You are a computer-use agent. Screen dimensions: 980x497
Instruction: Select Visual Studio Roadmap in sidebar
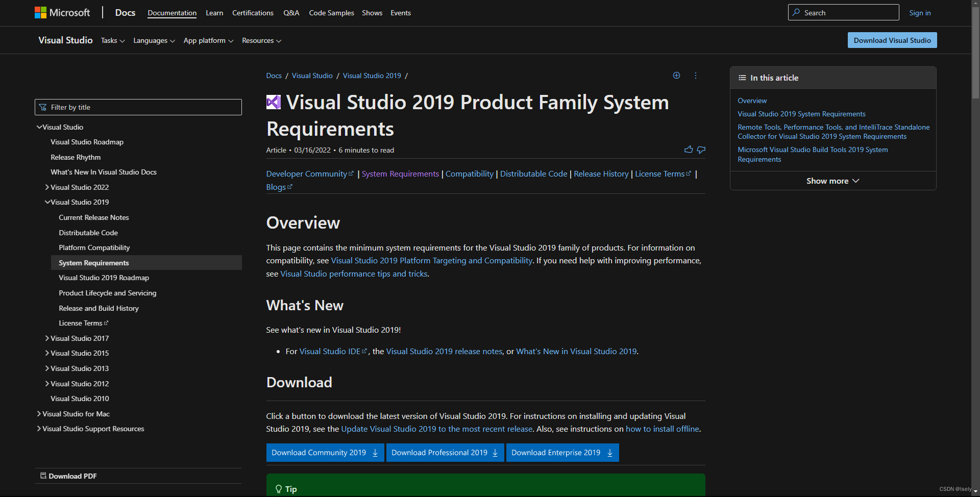tap(87, 142)
